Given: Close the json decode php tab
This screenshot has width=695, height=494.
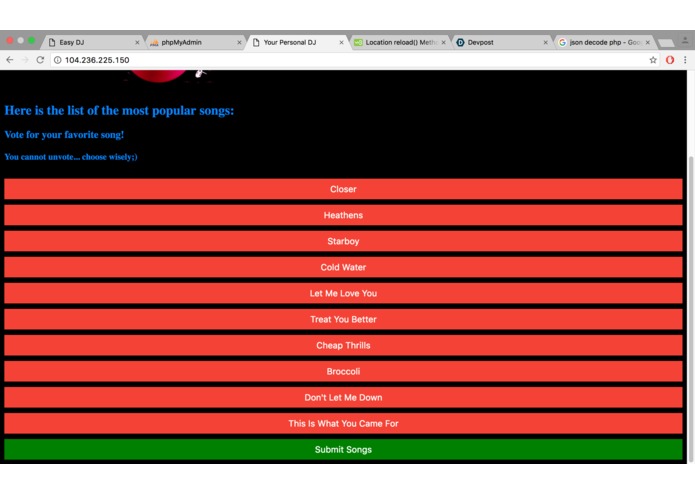Looking at the screenshot, I should pos(648,43).
